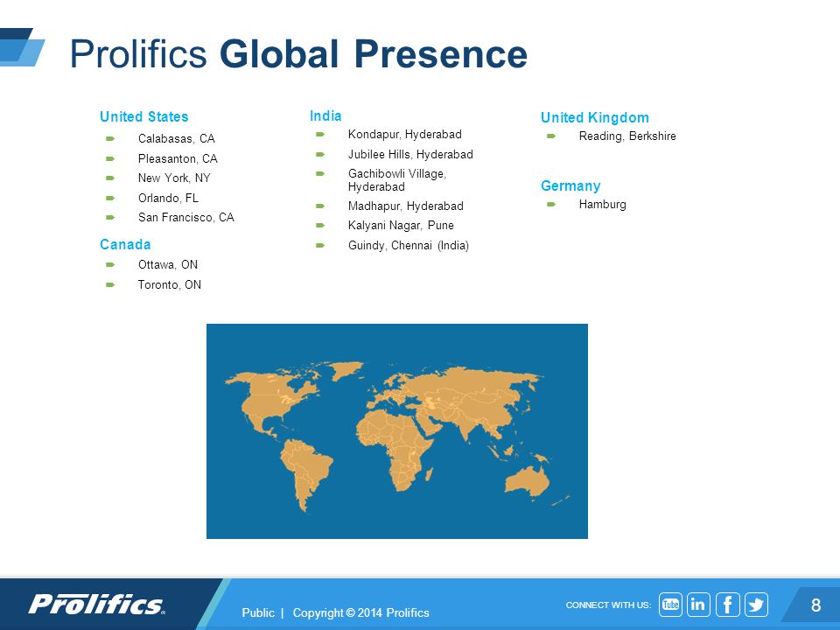Screen dimensions: 840x630
Task: Click the India heading
Action: point(325,115)
